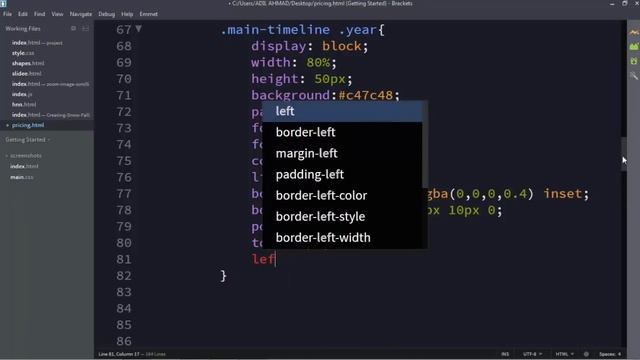The image size is (640, 360).
Task: Click the closing brace on line 82
Action: (223, 276)
